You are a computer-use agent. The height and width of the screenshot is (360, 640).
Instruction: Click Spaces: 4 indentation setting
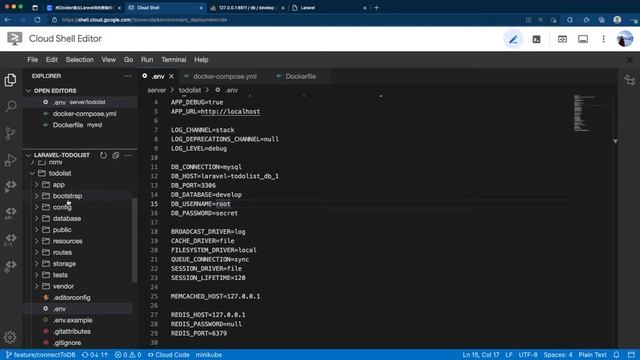coord(558,355)
